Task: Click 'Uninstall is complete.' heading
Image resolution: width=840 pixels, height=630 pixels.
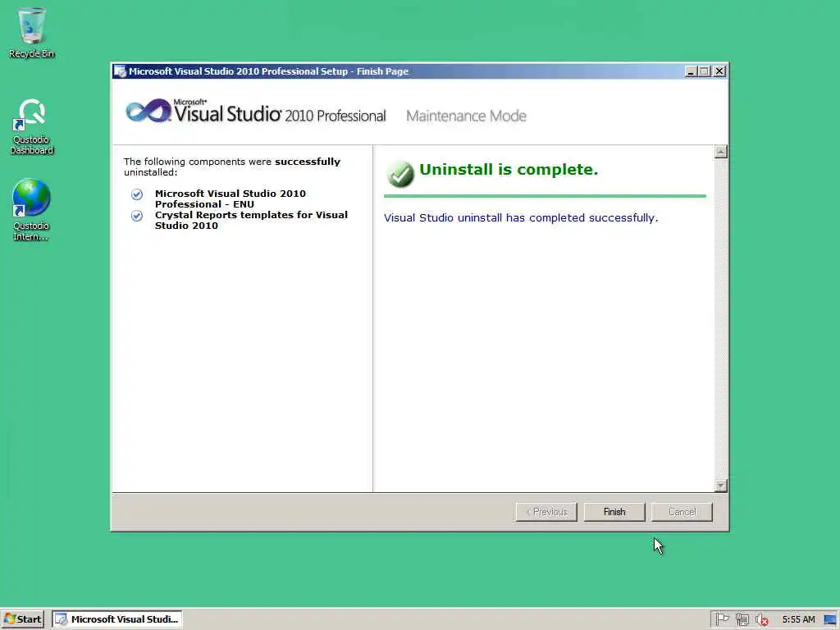Action: 509,169
